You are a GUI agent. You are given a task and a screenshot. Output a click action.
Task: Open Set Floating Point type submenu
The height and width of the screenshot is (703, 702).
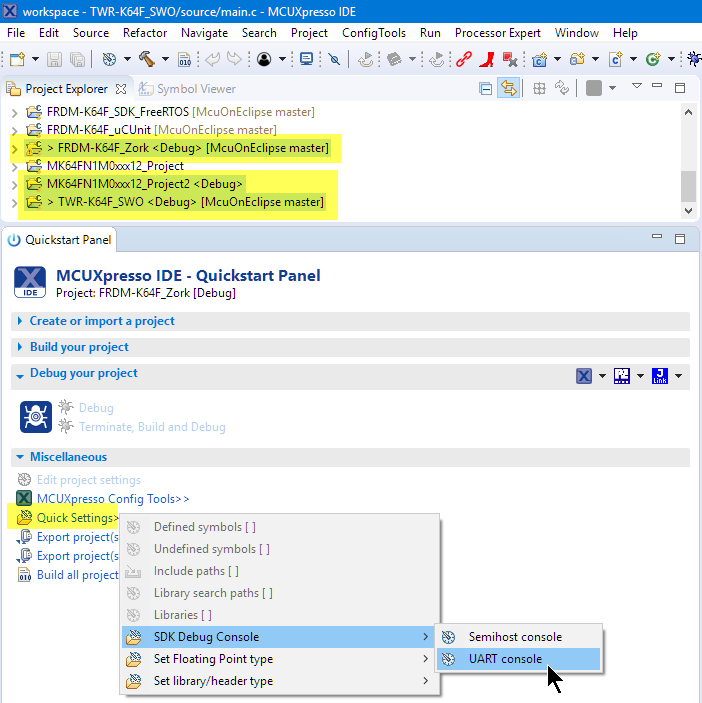pyautogui.click(x=213, y=659)
